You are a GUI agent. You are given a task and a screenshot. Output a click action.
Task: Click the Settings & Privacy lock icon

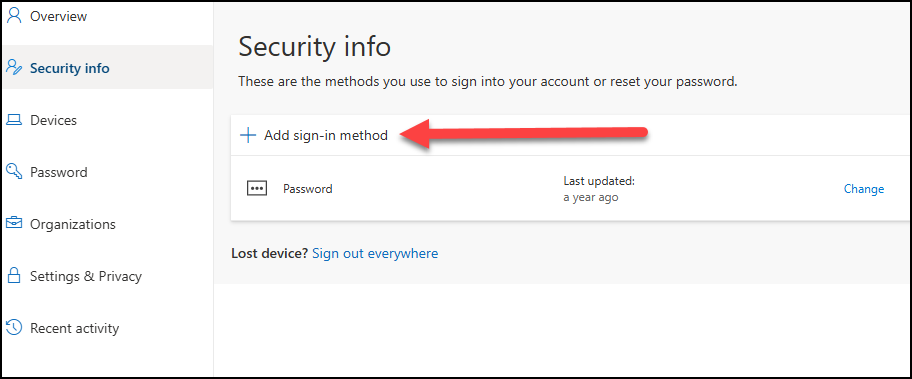pos(13,275)
